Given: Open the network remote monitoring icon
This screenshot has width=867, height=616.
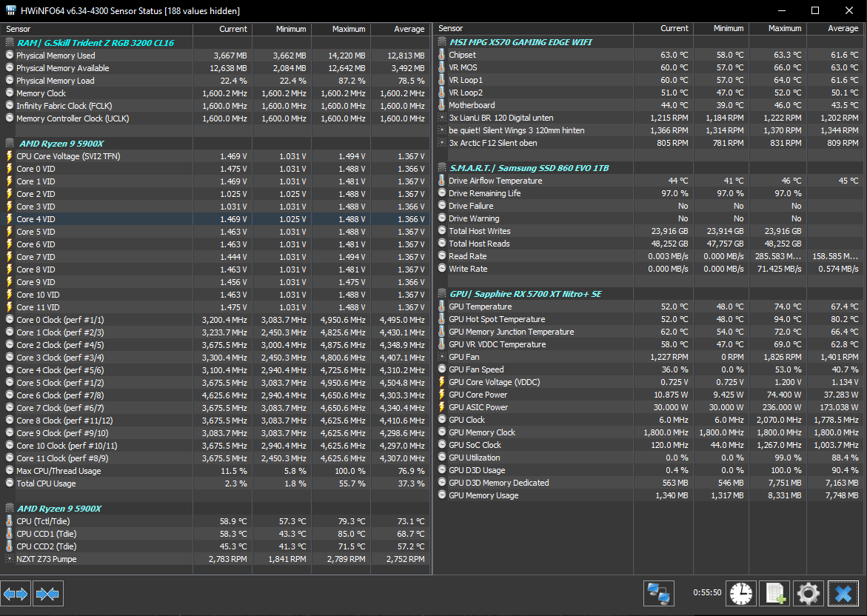Looking at the screenshot, I should coord(658,594).
